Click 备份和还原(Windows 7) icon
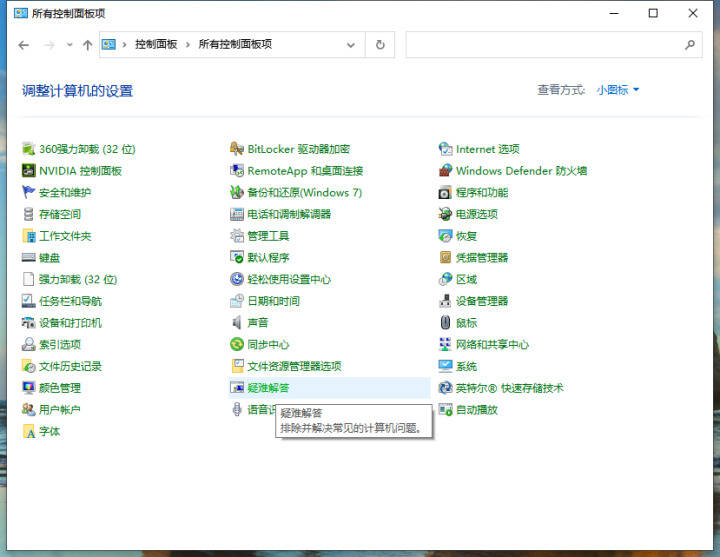 click(x=236, y=192)
